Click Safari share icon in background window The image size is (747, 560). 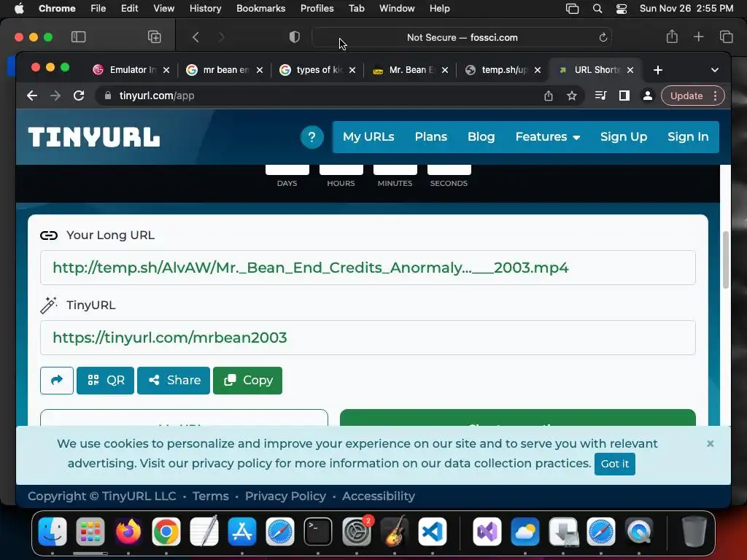(672, 36)
